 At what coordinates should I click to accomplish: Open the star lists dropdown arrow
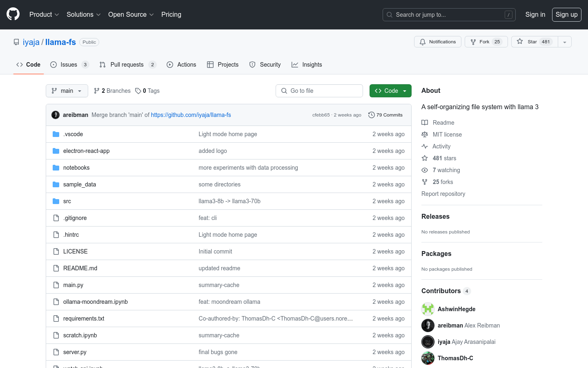pyautogui.click(x=565, y=42)
